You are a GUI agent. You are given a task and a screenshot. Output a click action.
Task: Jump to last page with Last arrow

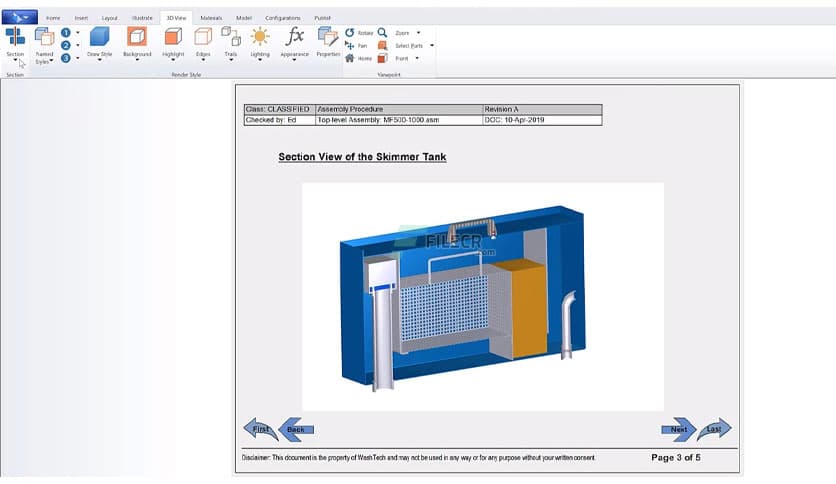(x=714, y=429)
